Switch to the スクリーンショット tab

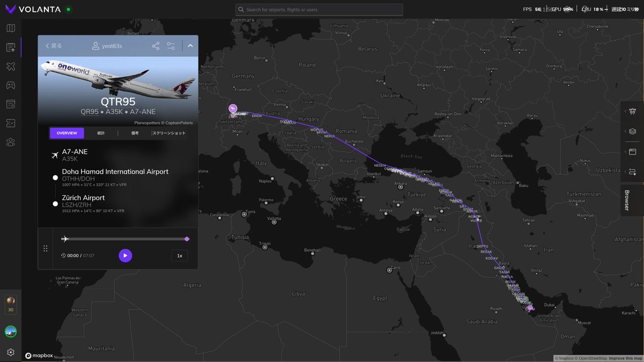(x=169, y=133)
